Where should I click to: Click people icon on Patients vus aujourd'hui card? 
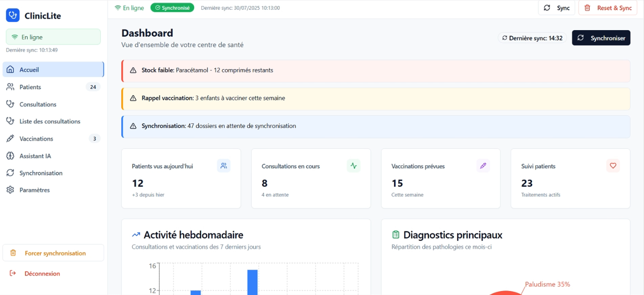(224, 166)
